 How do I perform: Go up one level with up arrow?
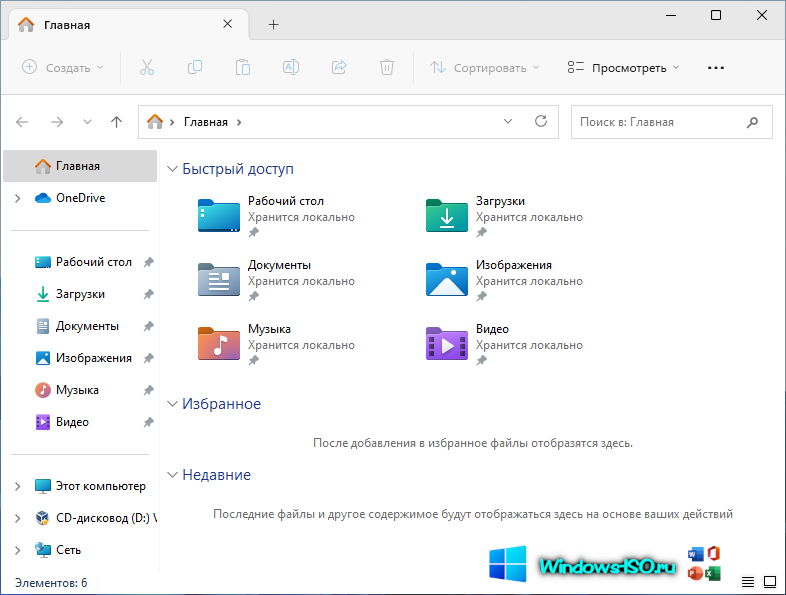(116, 122)
